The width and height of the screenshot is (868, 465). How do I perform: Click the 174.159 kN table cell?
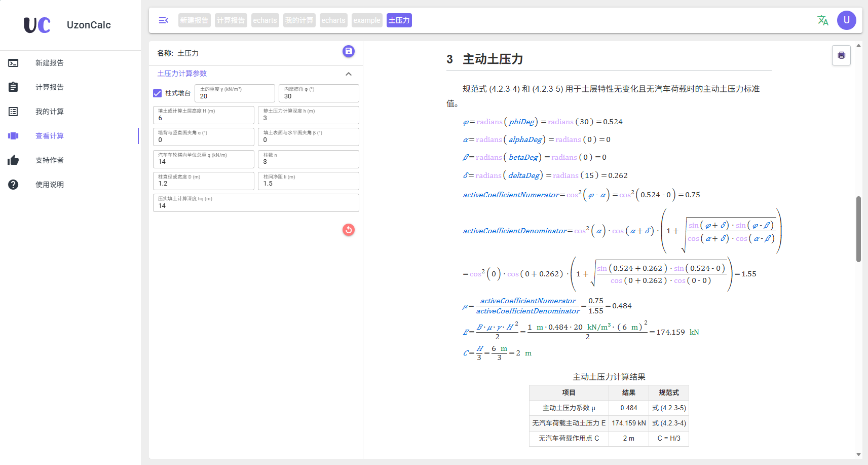629,423
